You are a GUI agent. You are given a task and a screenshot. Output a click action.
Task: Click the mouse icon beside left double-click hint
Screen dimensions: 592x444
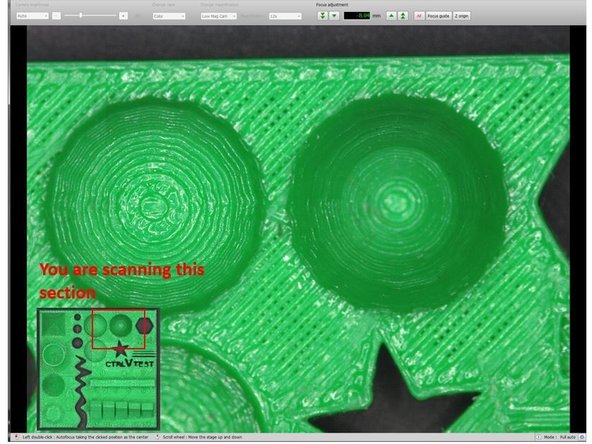pos(17,437)
